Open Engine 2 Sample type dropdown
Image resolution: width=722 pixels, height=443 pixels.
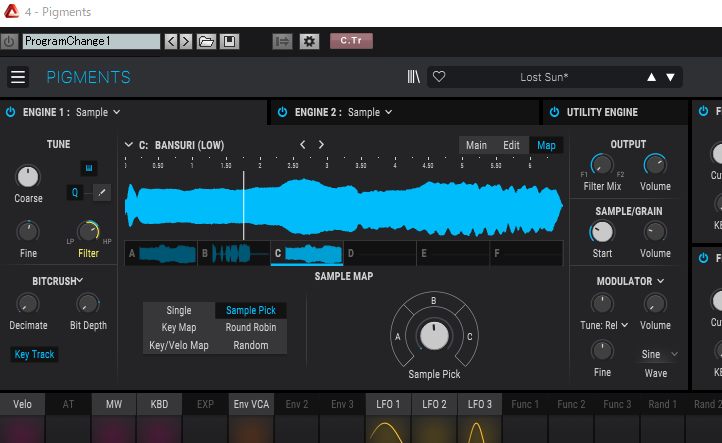[370, 112]
